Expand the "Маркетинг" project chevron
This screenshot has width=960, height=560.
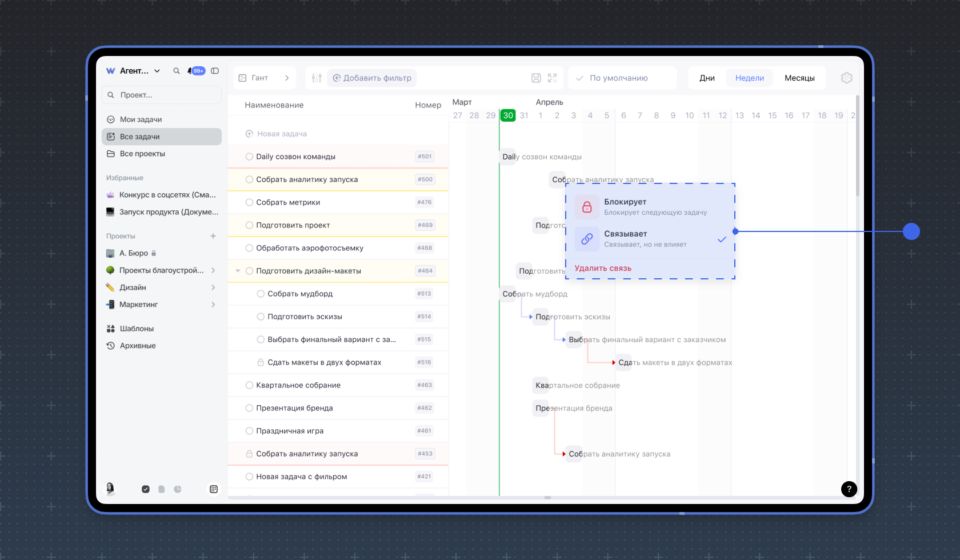tap(213, 305)
